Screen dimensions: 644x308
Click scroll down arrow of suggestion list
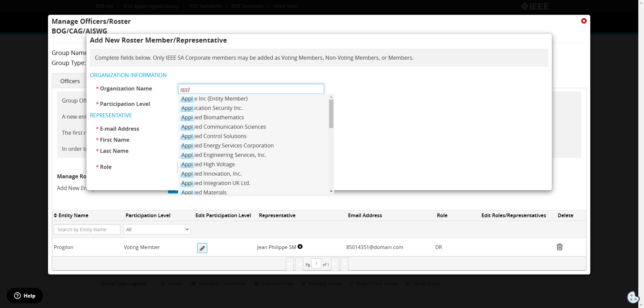pyautogui.click(x=331, y=191)
